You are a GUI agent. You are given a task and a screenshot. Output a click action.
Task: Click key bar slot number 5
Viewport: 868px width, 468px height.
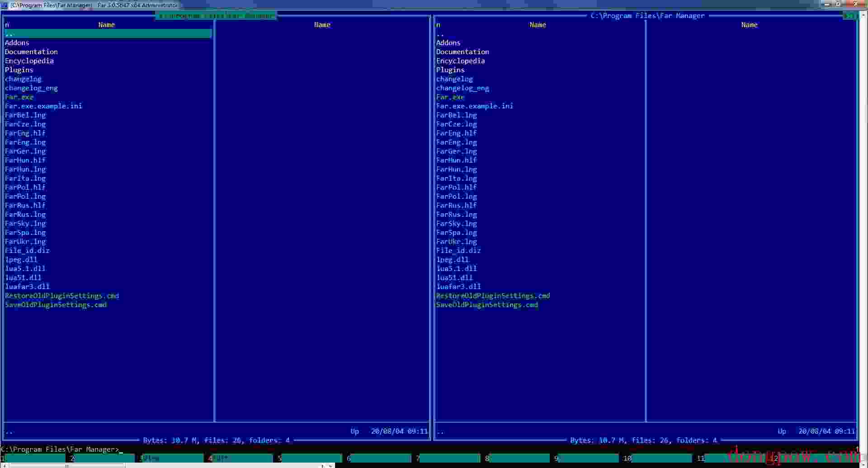[x=311, y=458]
